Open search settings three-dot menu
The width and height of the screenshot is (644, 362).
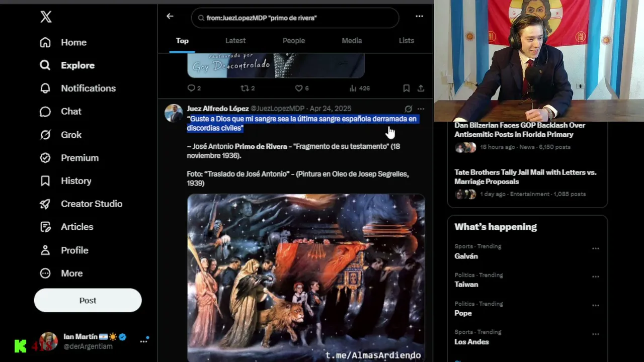419,16
